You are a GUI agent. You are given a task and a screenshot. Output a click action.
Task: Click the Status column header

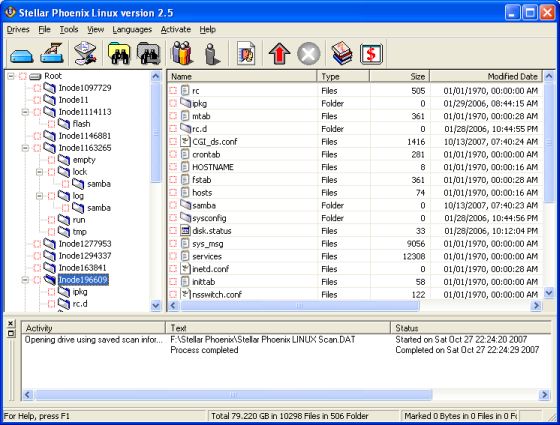(471, 328)
